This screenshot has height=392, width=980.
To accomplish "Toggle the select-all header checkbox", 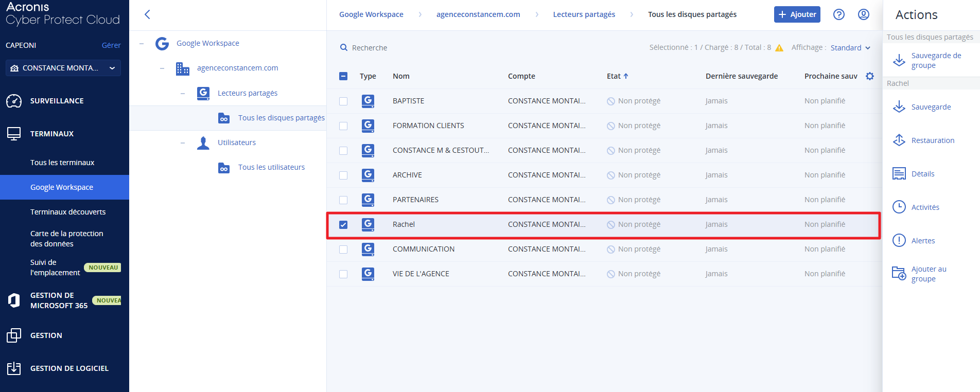I will pos(343,76).
